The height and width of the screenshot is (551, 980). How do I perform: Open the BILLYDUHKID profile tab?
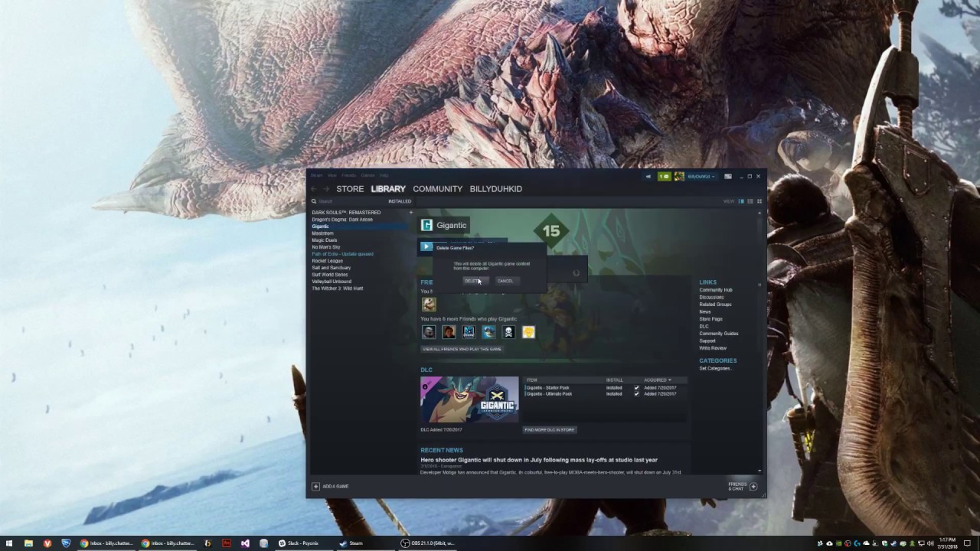pyautogui.click(x=496, y=189)
